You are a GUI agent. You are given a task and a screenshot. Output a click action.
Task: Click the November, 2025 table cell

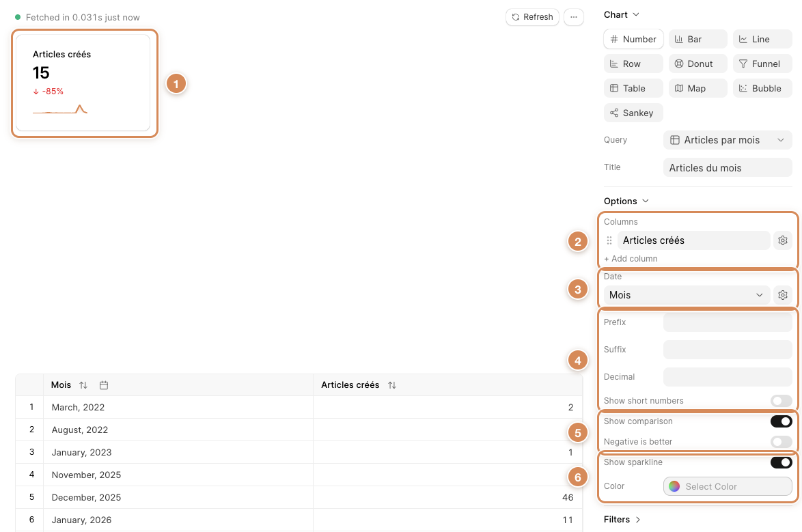click(178, 475)
